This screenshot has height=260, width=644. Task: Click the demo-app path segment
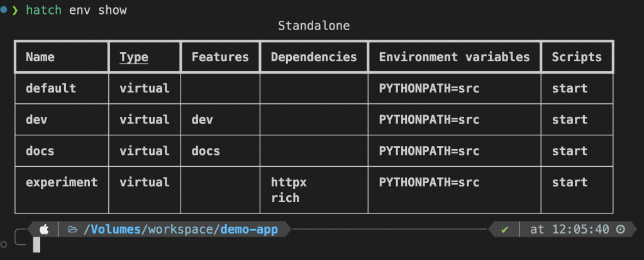[249, 229]
